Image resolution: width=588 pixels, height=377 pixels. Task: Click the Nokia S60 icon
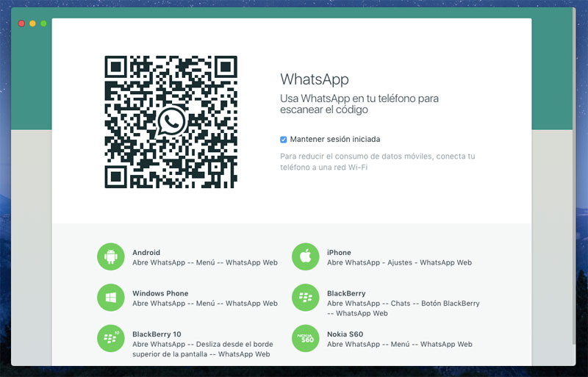[306, 339]
